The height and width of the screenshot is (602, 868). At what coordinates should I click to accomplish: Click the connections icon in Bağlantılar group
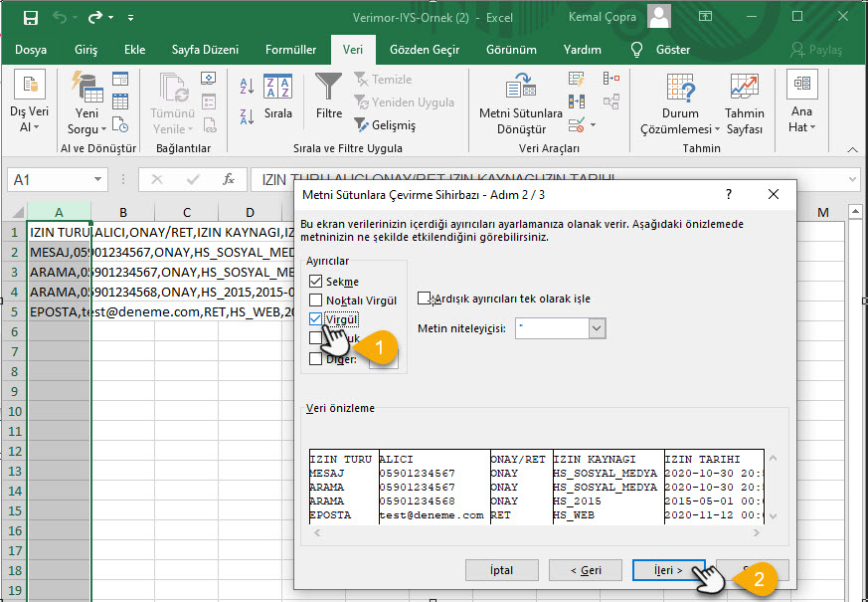[208, 78]
